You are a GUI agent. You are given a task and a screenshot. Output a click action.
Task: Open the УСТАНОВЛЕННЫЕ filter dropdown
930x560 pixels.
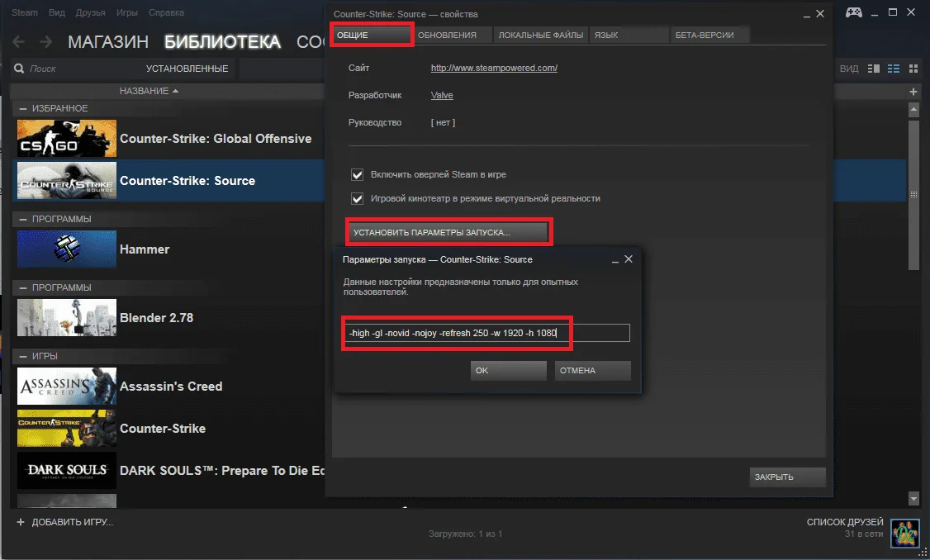[x=187, y=69]
